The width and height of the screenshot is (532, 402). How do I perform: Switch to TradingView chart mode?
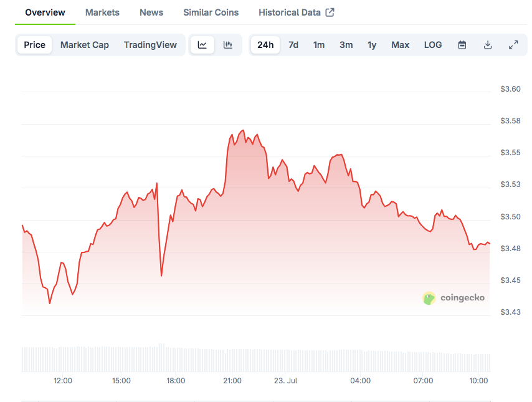[x=150, y=45]
